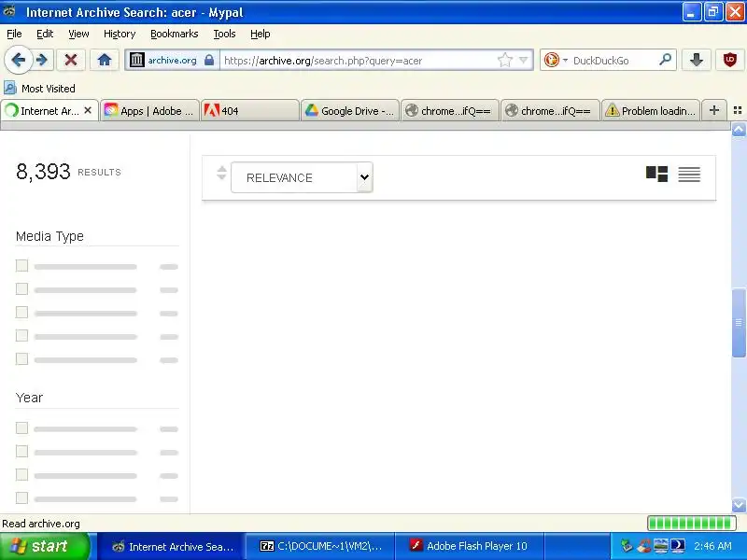Switch to the second chrome...ifQ== tab
747x560 pixels.
click(x=550, y=111)
